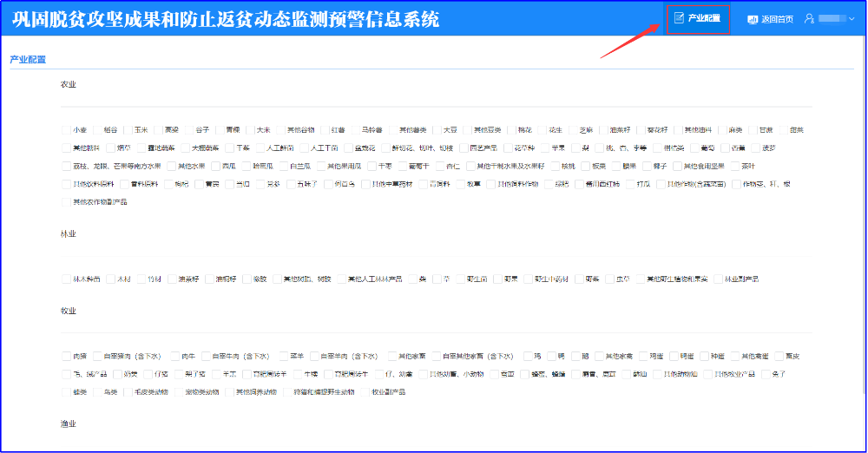Image resolution: width=868 pixels, height=453 pixels.
Task: Enable the 大米 option
Action: (x=249, y=130)
